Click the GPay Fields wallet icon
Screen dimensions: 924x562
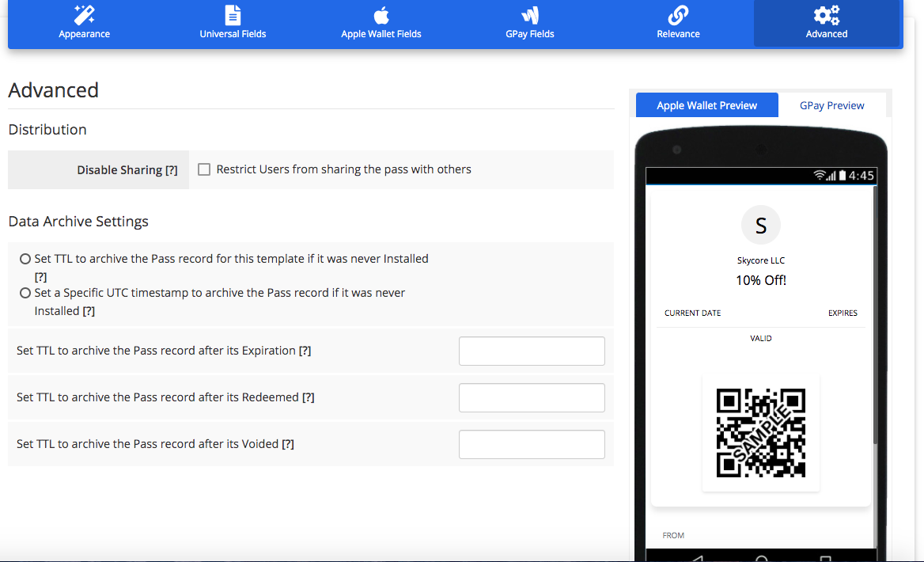[530, 15]
